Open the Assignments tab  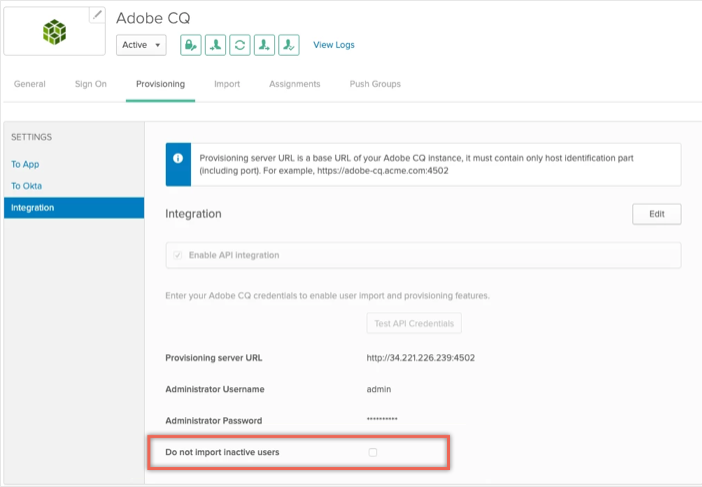pos(295,84)
